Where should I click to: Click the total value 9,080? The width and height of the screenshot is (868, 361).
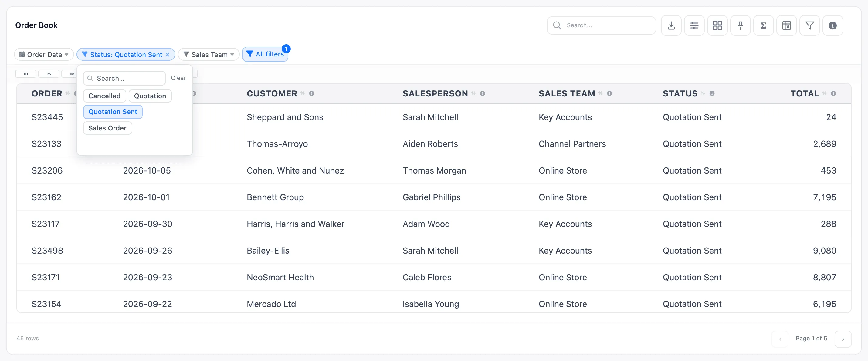824,251
